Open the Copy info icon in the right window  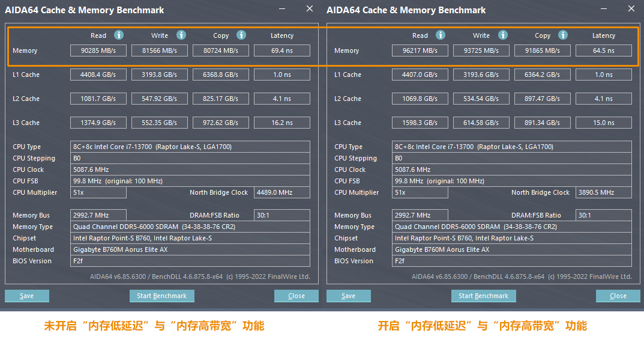(x=563, y=35)
